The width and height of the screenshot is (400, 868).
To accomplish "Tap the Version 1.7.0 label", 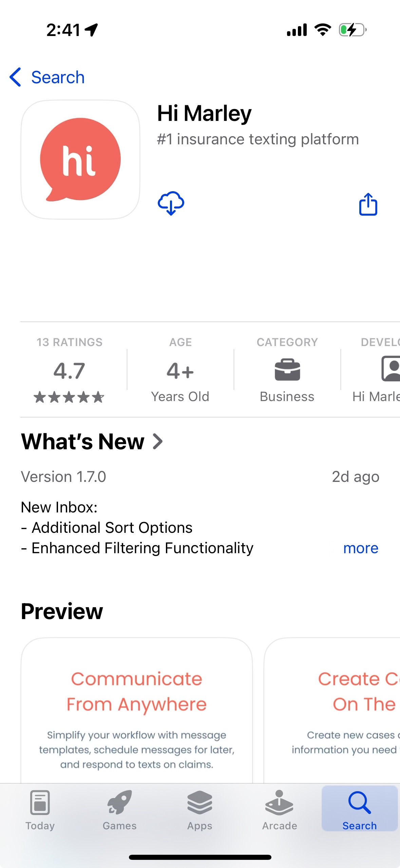I will [x=63, y=477].
